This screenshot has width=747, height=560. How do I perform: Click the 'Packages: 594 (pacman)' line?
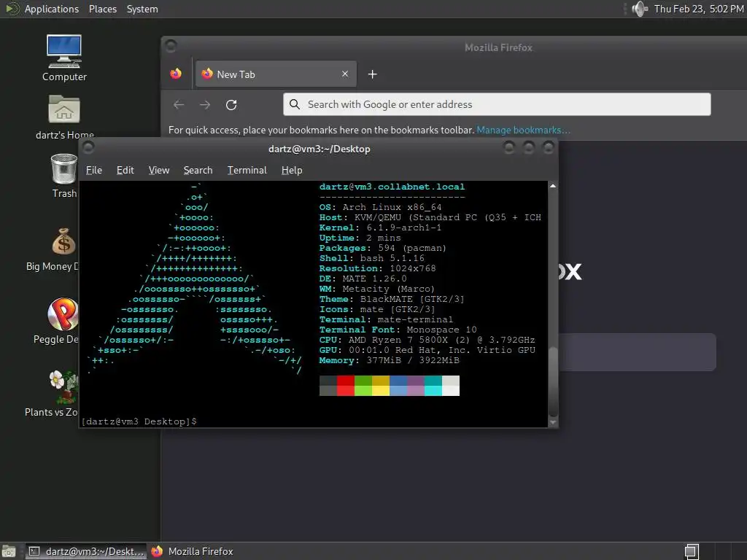tap(383, 248)
